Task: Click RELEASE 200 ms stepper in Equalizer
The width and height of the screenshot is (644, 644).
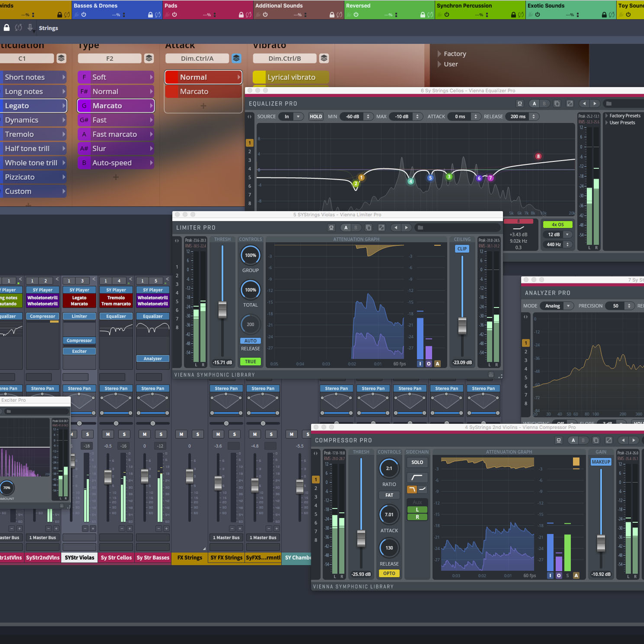Action: coord(534,117)
